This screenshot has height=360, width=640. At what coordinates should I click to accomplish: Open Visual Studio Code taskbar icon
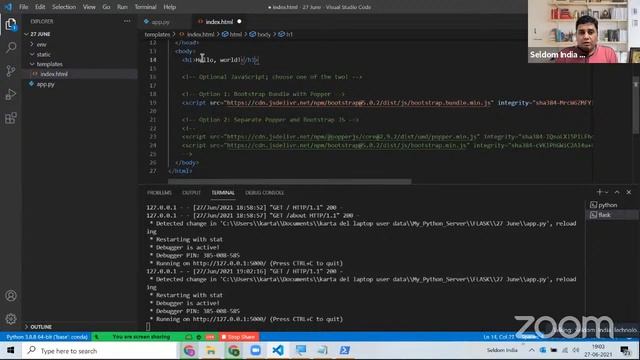(x=278, y=351)
